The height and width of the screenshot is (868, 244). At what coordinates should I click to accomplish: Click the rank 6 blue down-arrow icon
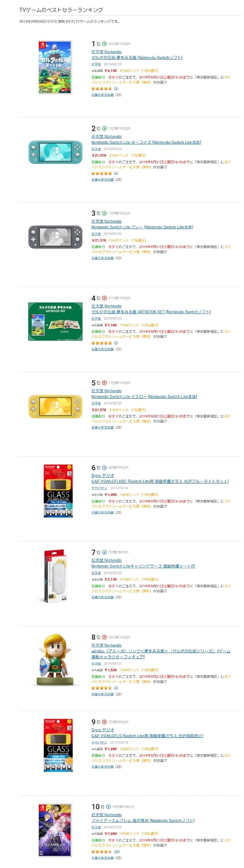pos(104,467)
